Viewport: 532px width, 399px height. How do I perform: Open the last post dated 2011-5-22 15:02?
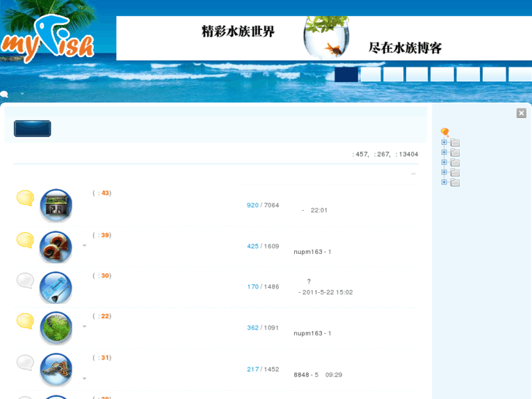click(x=326, y=292)
